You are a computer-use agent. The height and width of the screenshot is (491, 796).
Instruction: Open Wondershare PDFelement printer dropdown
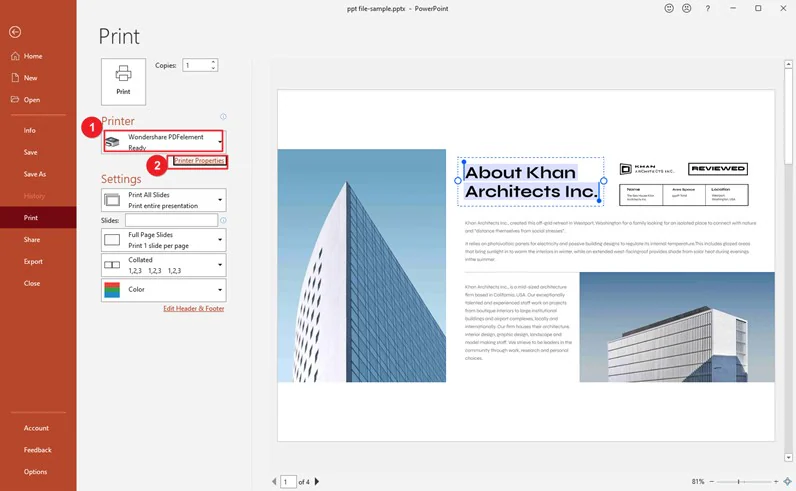point(163,142)
